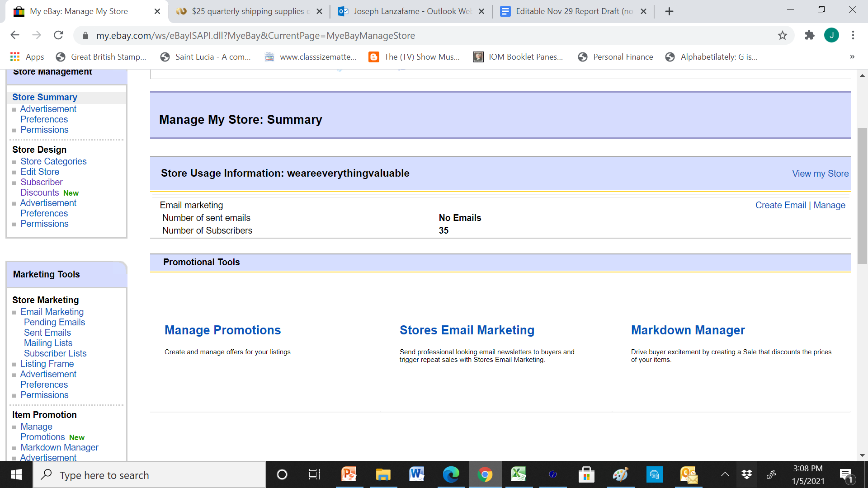Click View my Store link
The image size is (868, 488).
(x=820, y=174)
